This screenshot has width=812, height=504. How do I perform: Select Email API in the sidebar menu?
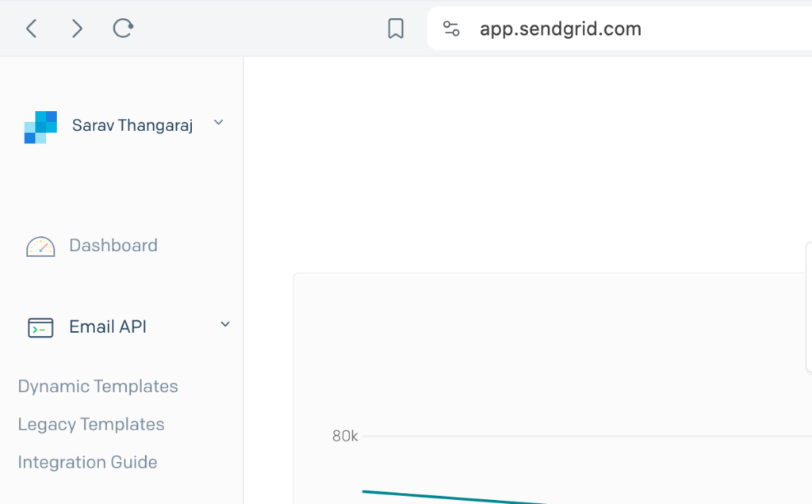(x=106, y=326)
